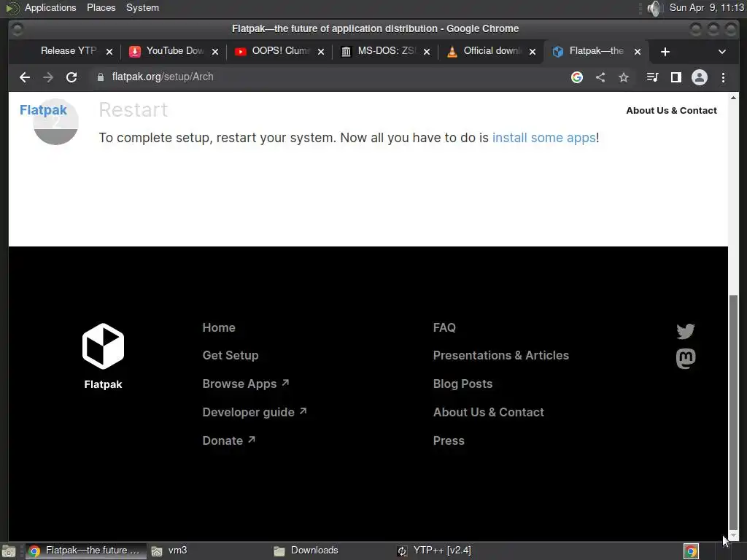Select Flatpak Chrome window in taskbar
Screen dimensions: 747x560
[85, 551]
